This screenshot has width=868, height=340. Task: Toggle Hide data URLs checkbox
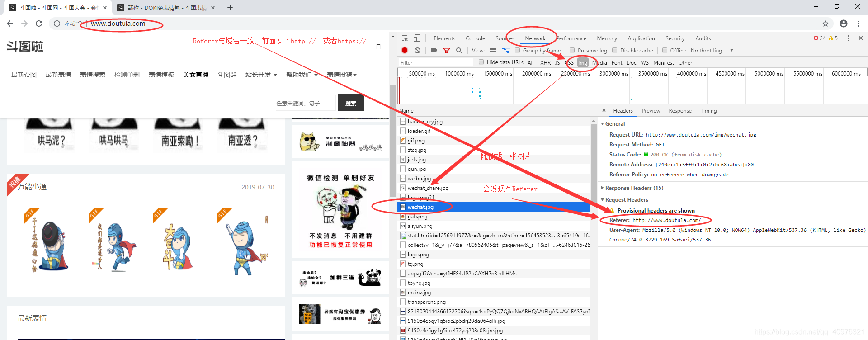pyautogui.click(x=481, y=62)
